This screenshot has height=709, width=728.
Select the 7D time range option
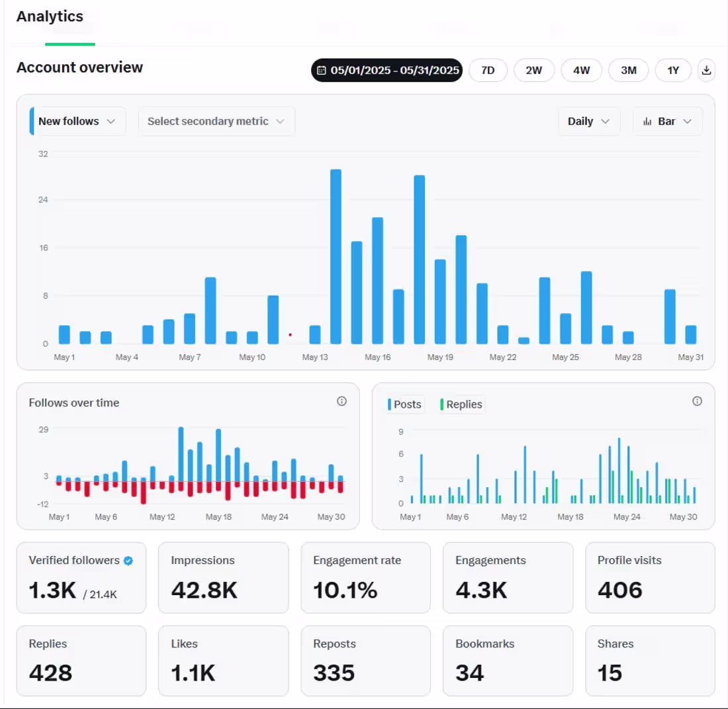point(488,70)
